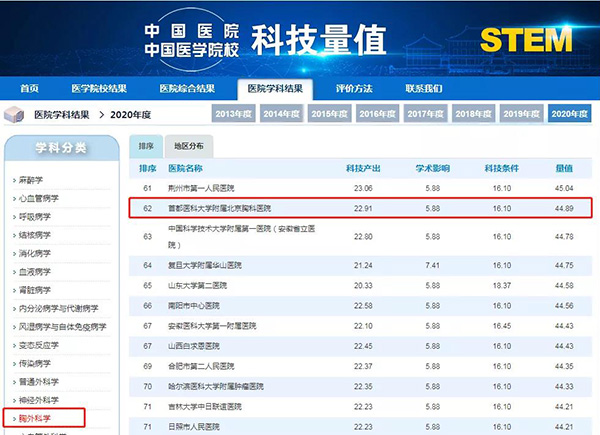This screenshot has height=435, width=600.
Task: Select the 2013年度 year button
Action: coord(236,114)
